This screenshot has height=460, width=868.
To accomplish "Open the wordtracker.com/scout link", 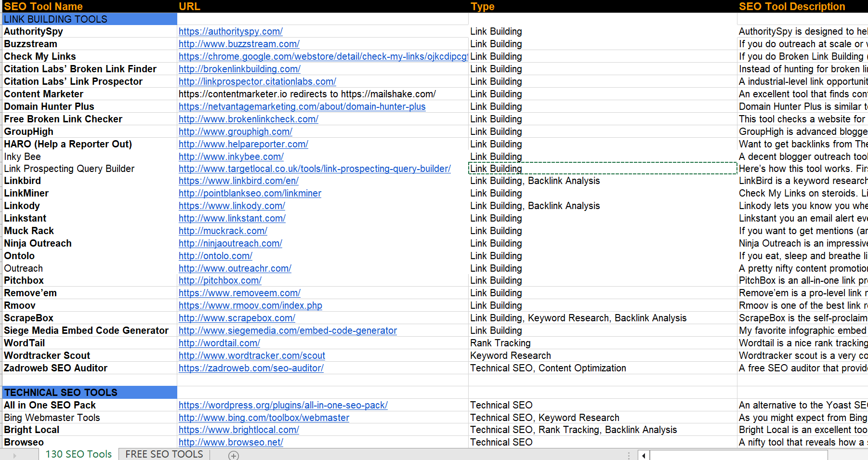I will [252, 355].
